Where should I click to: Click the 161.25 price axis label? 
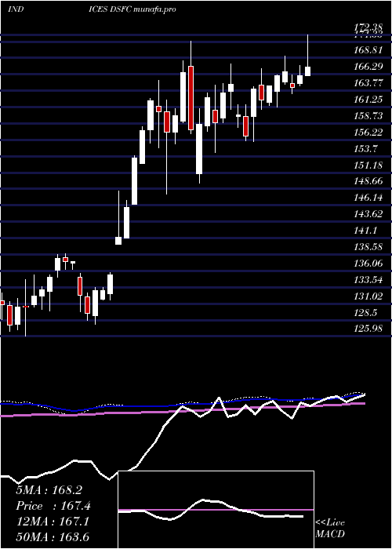point(368,100)
